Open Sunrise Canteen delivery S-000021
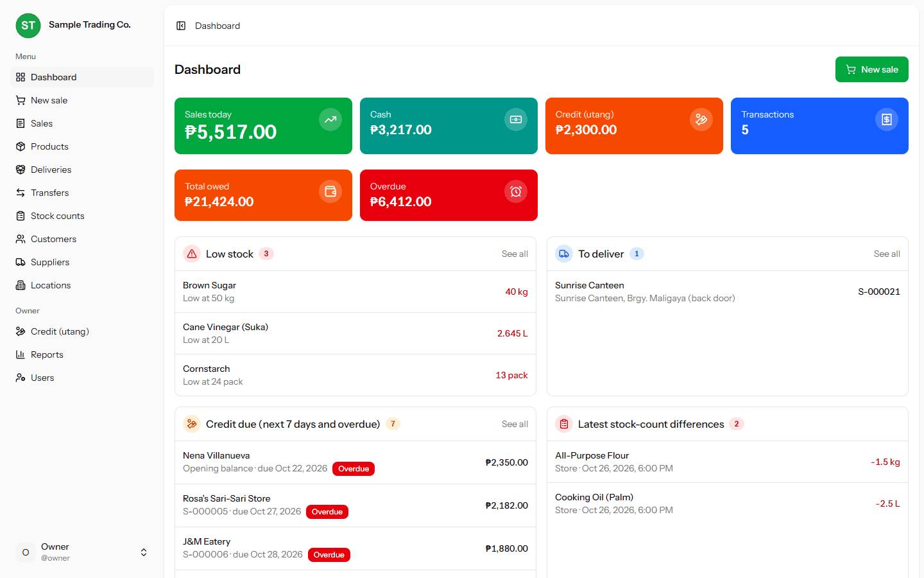This screenshot has width=924, height=578. 728,292
